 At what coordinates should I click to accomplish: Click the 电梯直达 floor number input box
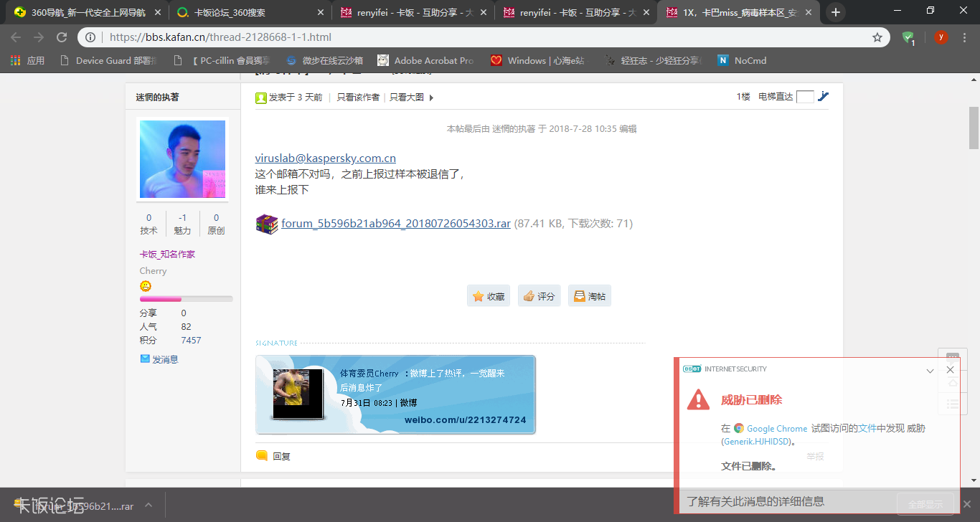pos(805,97)
